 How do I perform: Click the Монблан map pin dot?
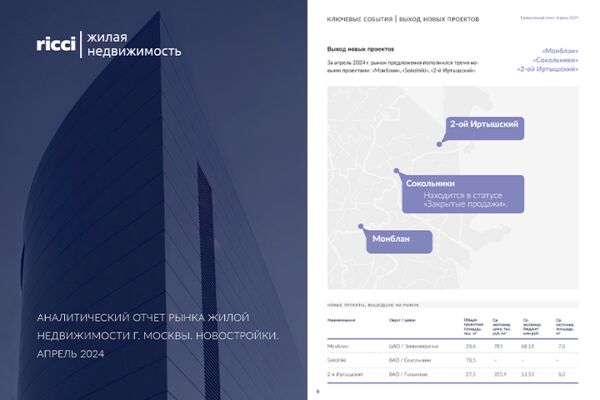click(x=360, y=226)
